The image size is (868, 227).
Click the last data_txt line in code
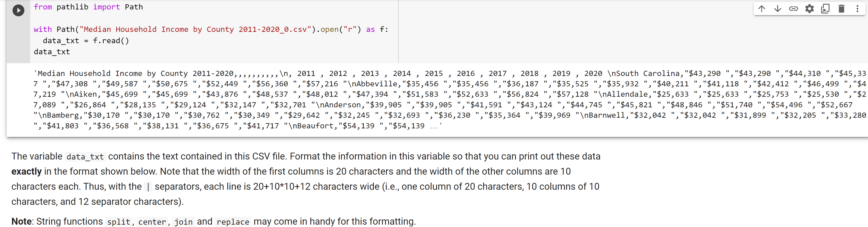[51, 52]
